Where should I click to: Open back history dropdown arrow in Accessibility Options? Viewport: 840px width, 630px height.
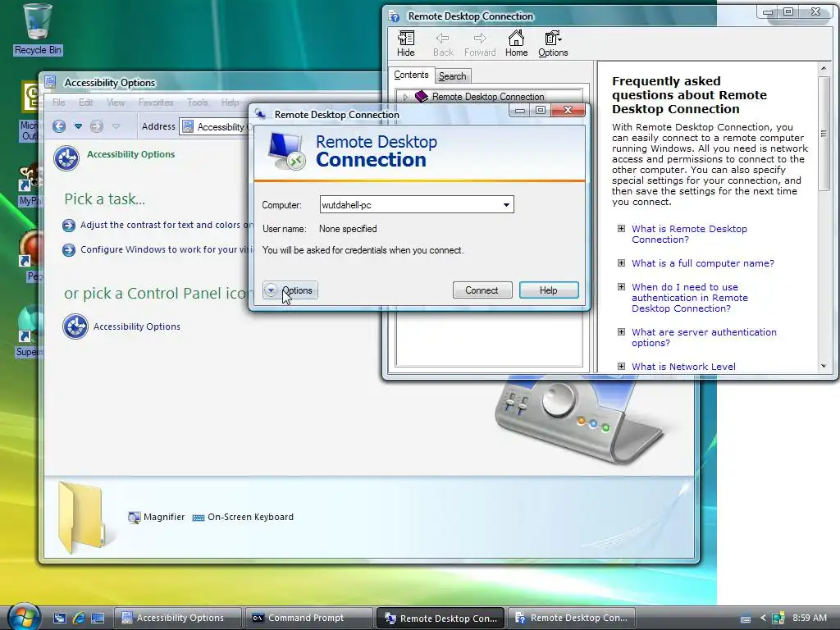click(78, 126)
